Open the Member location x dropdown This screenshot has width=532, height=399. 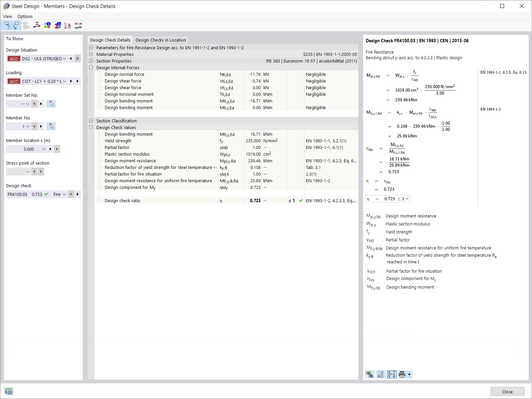44,149
